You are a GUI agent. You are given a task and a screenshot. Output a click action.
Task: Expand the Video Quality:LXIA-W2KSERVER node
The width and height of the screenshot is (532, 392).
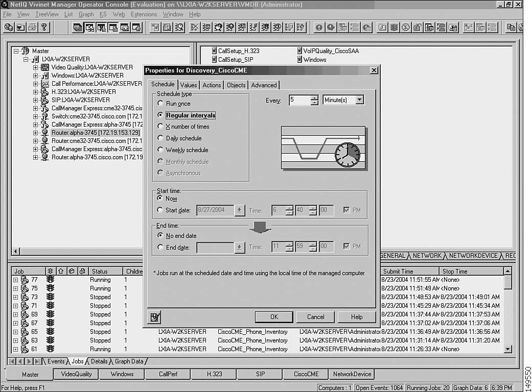click(x=35, y=67)
